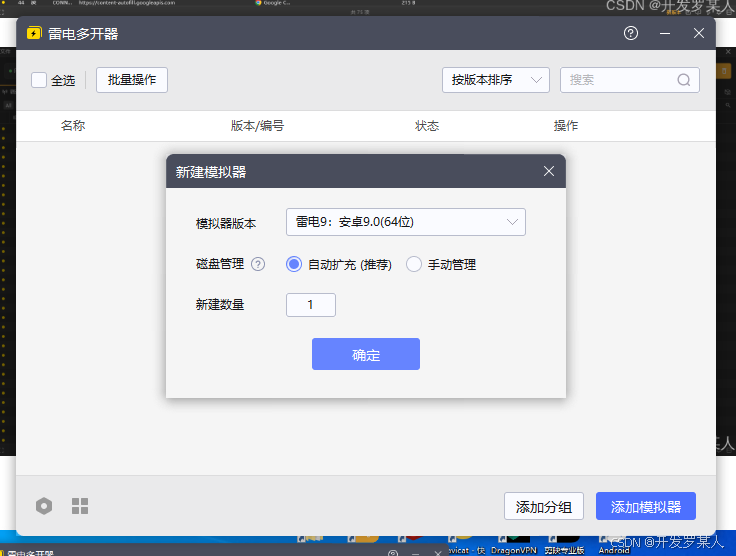Click the LDMultiPlayer lightning logo icon
736x556 pixels.
tap(34, 33)
